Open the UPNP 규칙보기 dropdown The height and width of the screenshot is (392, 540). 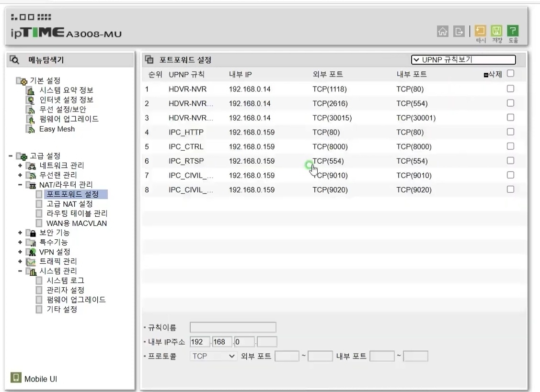(463, 60)
